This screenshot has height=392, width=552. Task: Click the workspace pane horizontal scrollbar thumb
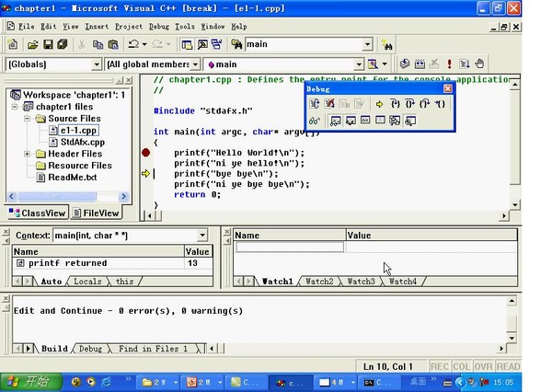tap(57, 196)
